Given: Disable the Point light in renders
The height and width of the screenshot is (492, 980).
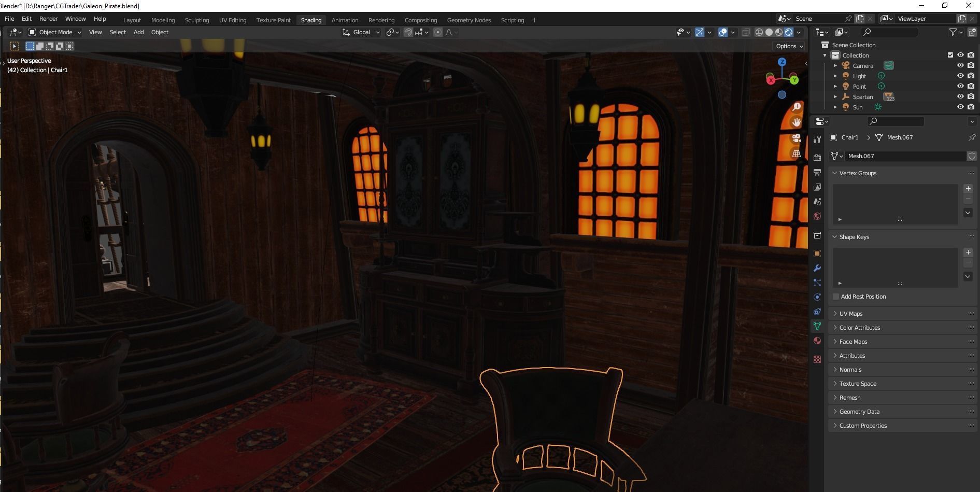Looking at the screenshot, I should click(971, 86).
